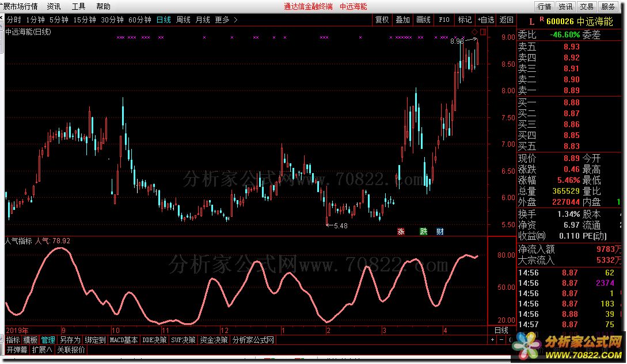
Task: Click 开弹幕 toggle button
Action: click(x=17, y=350)
